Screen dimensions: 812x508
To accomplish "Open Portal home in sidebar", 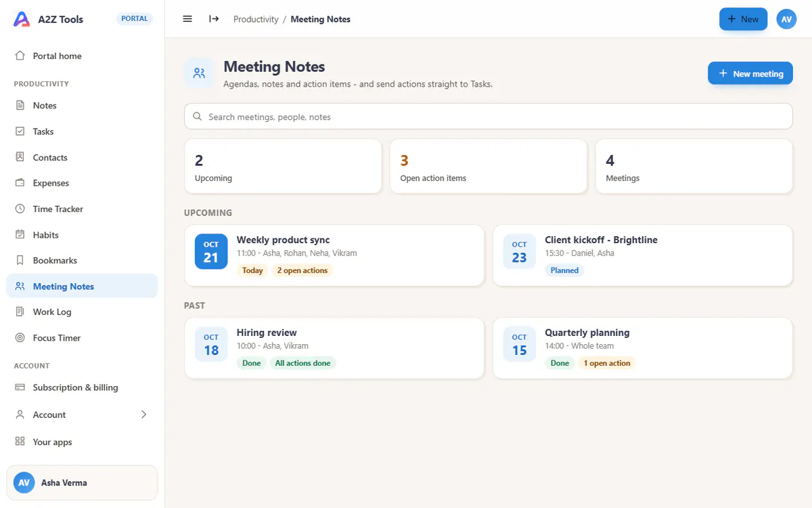I will pyautogui.click(x=82, y=56).
